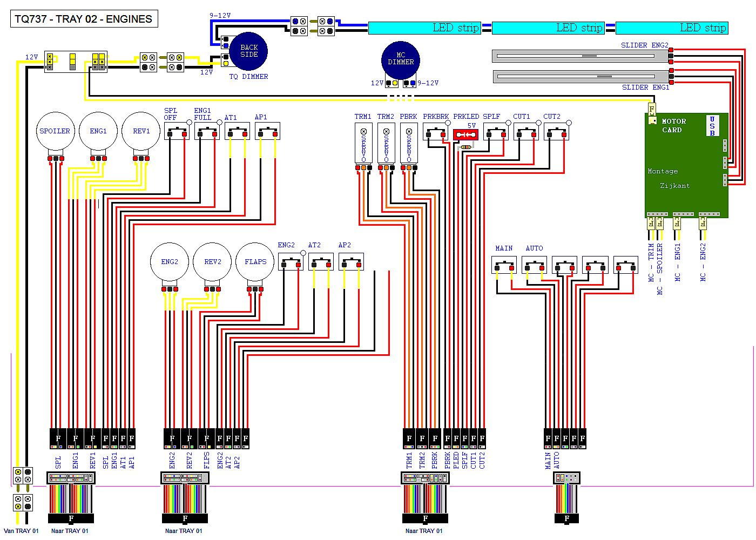Viewport: 756px width, 540px height.
Task: Select the REV2 potentiometer circle
Action: coord(213,262)
